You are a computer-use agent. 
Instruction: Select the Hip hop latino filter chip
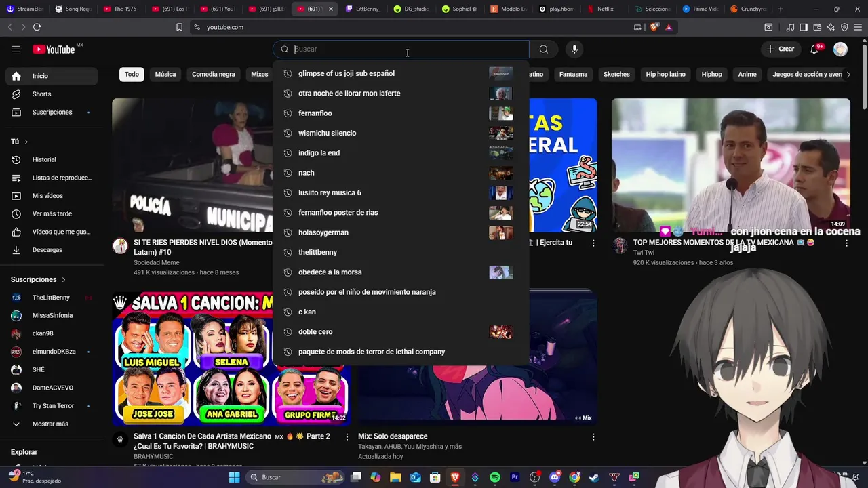(665, 75)
